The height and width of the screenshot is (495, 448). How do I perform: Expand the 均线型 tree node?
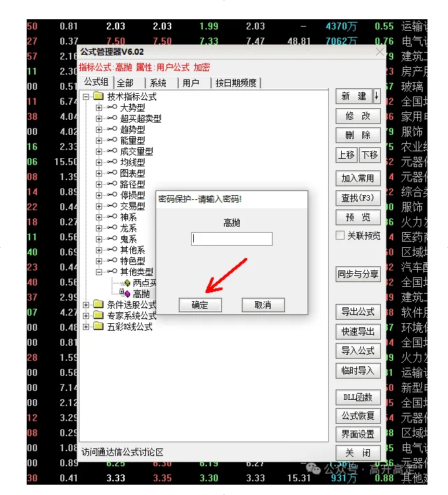pos(99,162)
